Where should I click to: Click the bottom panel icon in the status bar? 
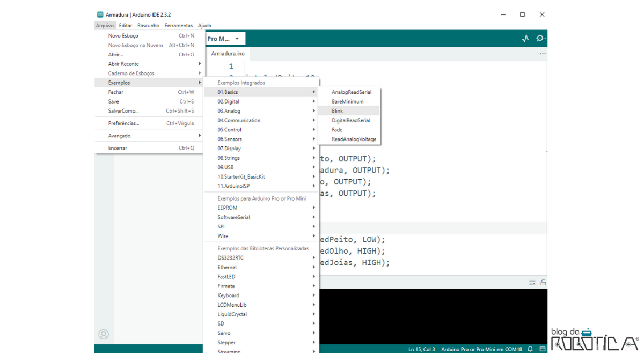point(543,349)
